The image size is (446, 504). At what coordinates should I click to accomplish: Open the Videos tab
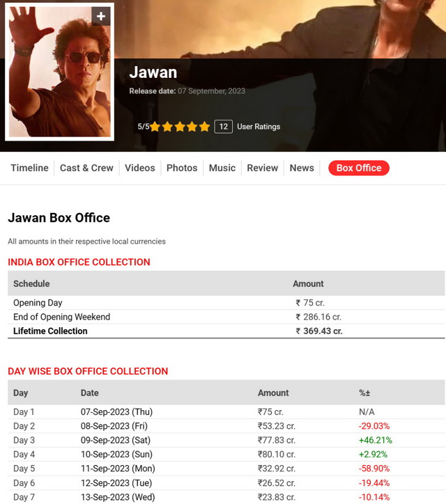tap(140, 168)
